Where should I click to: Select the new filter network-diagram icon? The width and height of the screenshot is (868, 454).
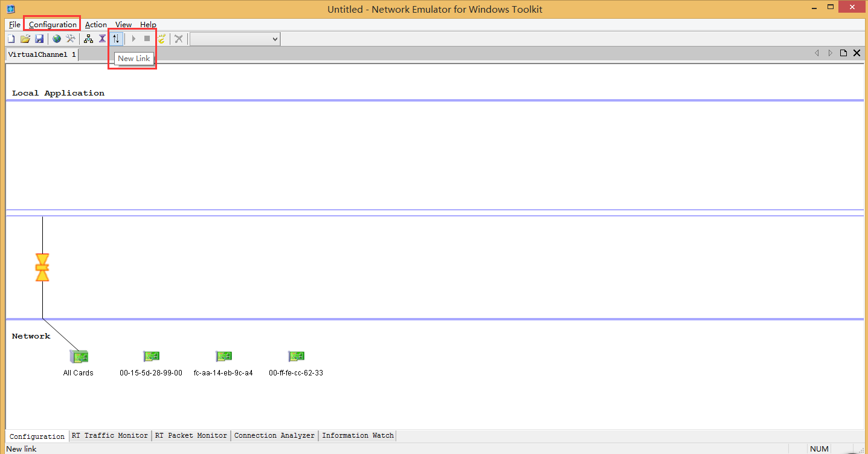(x=88, y=38)
